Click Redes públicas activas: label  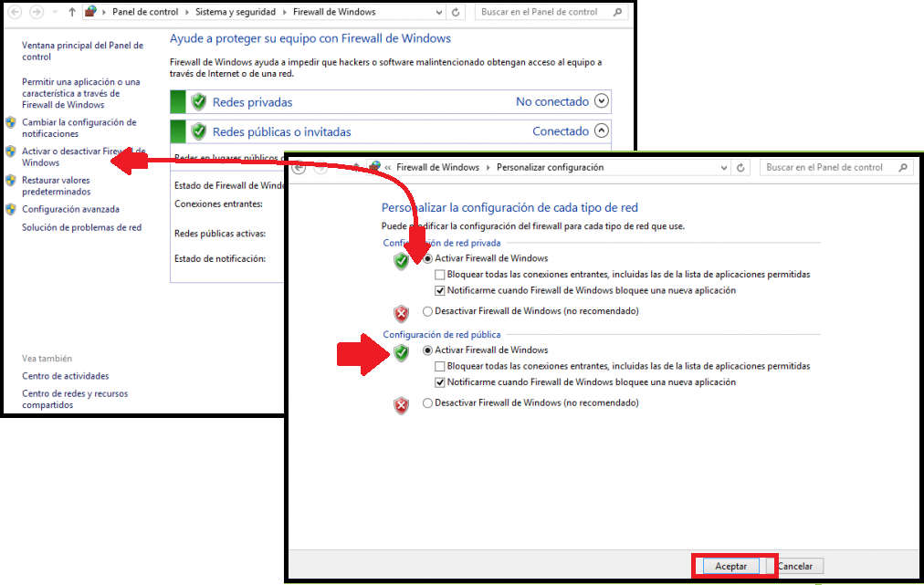pyautogui.click(x=220, y=234)
